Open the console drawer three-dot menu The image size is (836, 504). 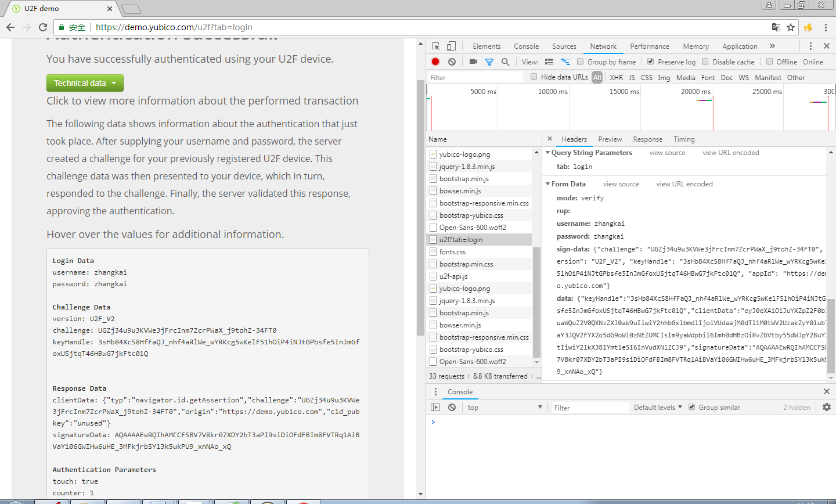(435, 392)
